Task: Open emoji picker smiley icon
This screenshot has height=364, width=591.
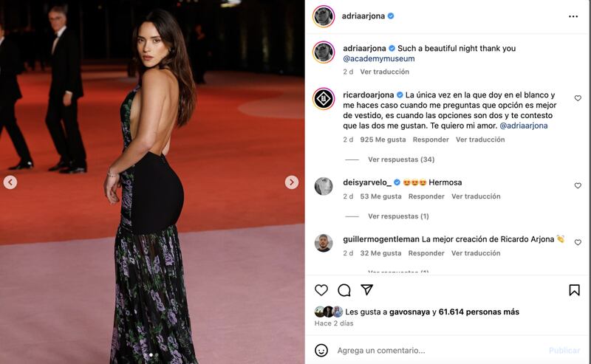Action: pyautogui.click(x=321, y=351)
